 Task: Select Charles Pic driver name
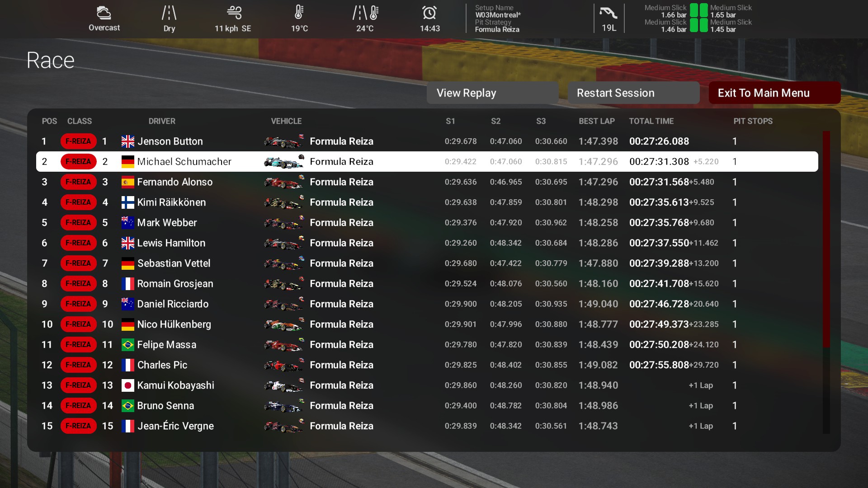coord(162,365)
